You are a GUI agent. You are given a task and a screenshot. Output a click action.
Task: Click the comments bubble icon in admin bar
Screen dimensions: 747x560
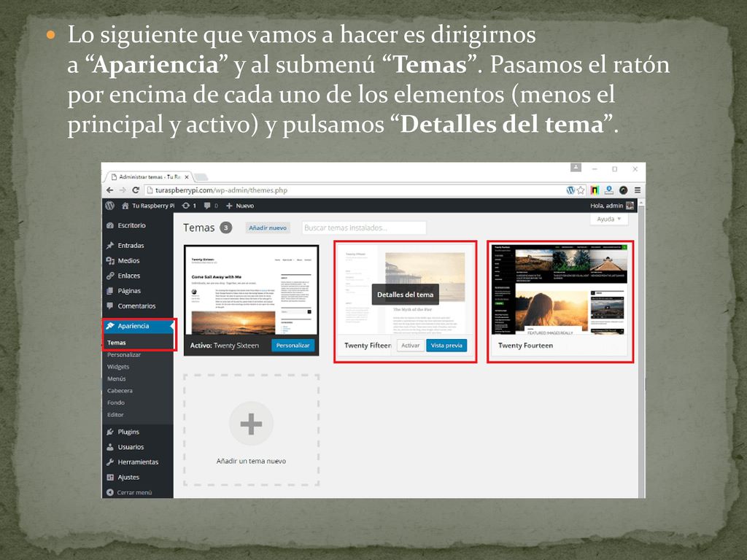(211, 206)
